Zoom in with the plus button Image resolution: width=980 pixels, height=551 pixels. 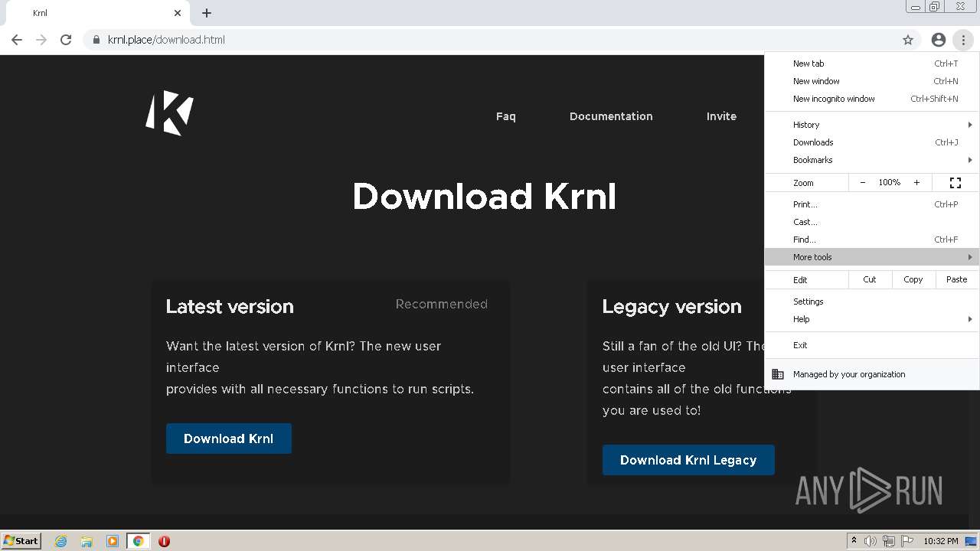click(916, 183)
